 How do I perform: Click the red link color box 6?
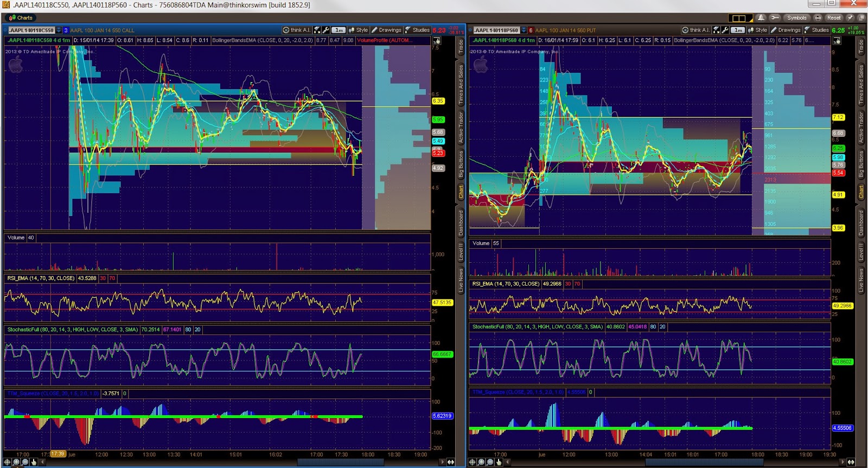[531, 30]
